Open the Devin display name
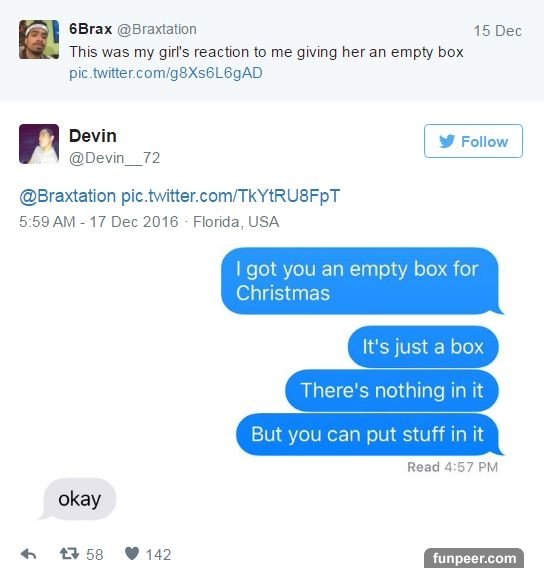This screenshot has width=544, height=568. pos(93,136)
